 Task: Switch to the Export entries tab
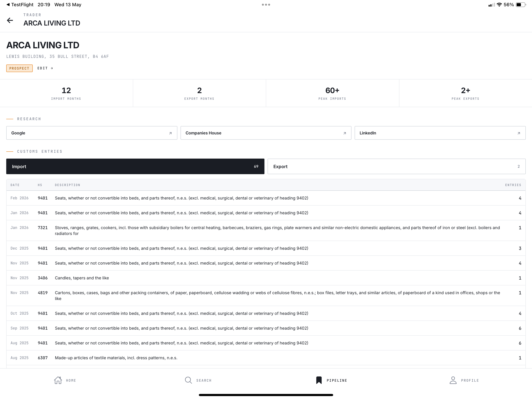pos(396,166)
